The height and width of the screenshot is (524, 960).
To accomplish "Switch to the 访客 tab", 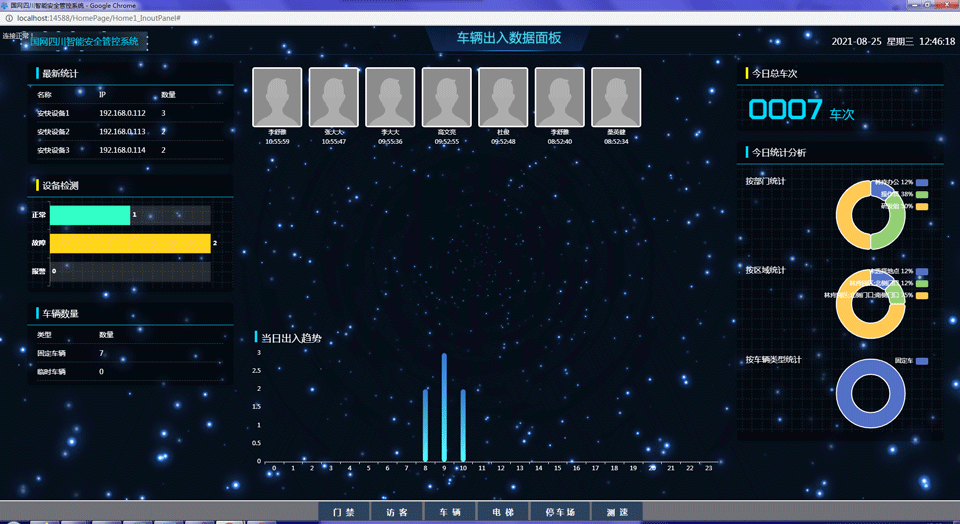I will 397,512.
